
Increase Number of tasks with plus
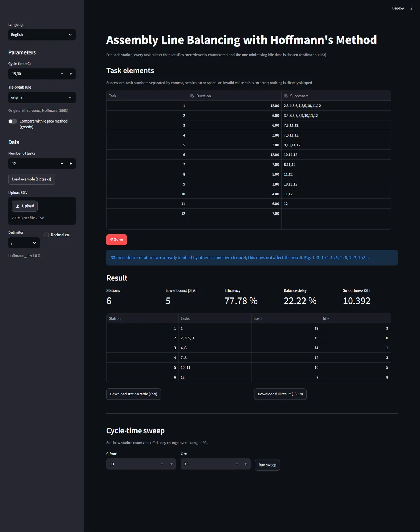click(x=71, y=163)
